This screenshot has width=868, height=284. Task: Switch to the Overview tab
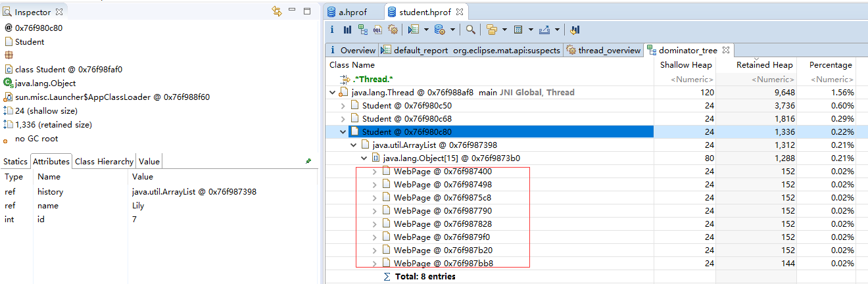pyautogui.click(x=352, y=50)
